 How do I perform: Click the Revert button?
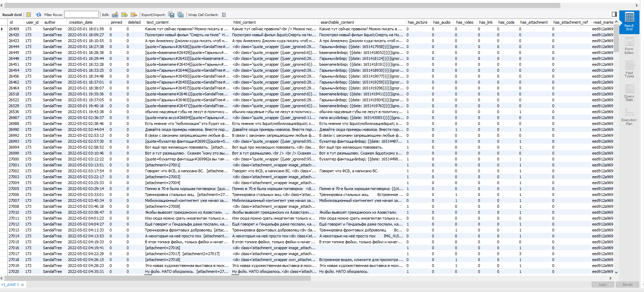click(x=627, y=285)
